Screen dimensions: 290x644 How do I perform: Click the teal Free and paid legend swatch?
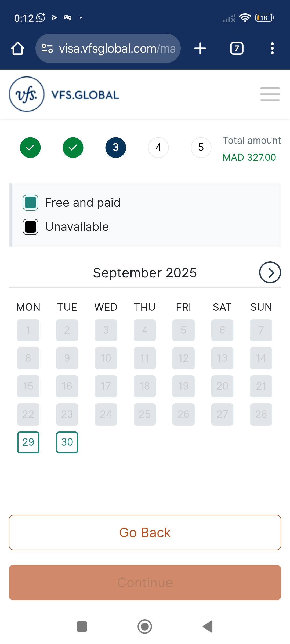pyautogui.click(x=30, y=203)
